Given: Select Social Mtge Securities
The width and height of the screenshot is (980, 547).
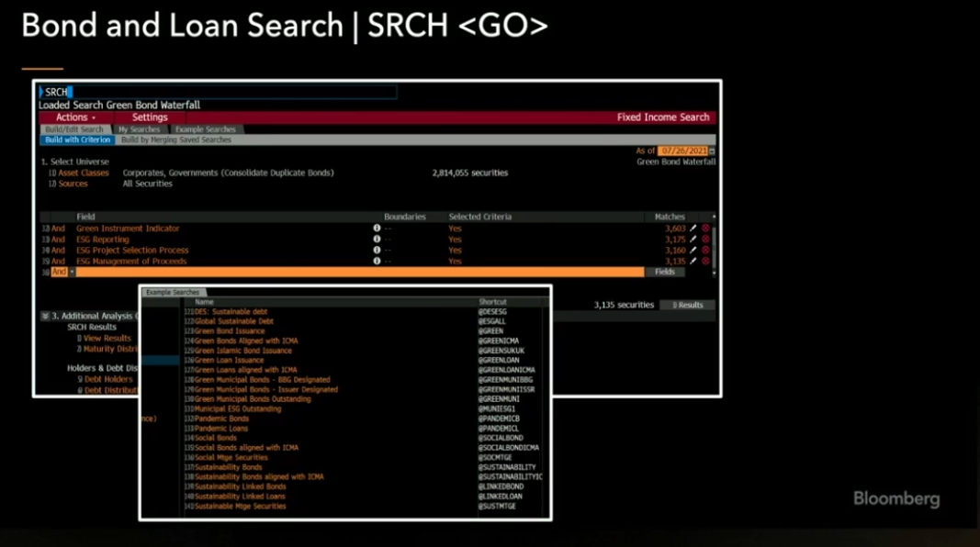Looking at the screenshot, I should 231,458.
